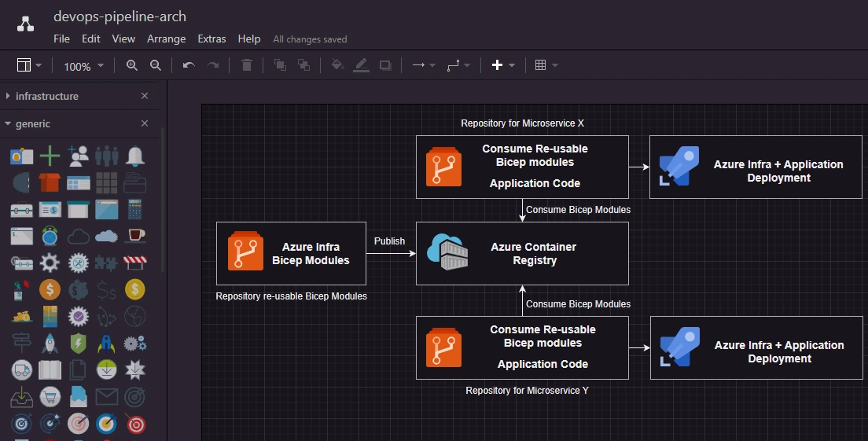The height and width of the screenshot is (441, 868).
Task: Click the delete trash can icon
Action: [247, 65]
